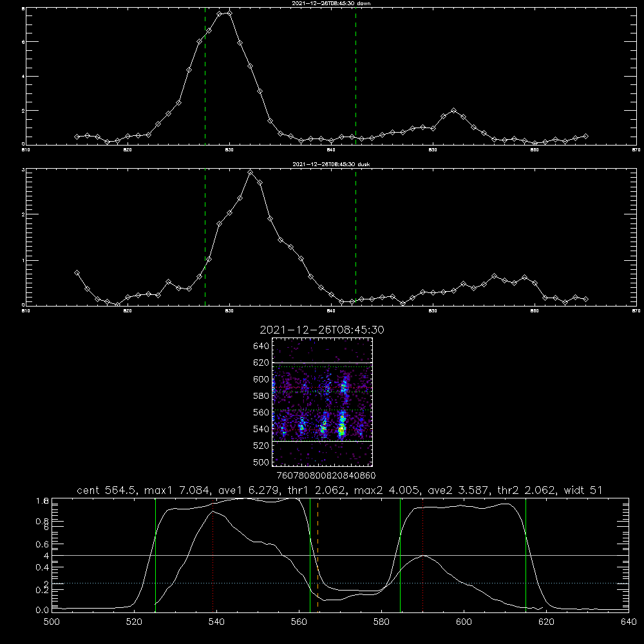Click the secondary peak near 852 in dawn plot
This screenshot has height=644, width=644.
tap(453, 111)
